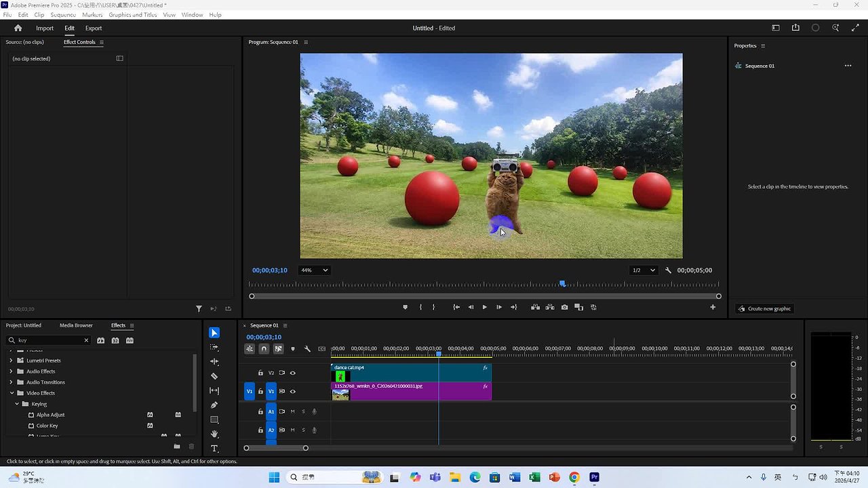
Task: Filter by Accelerated Effects
Action: pyautogui.click(x=100, y=340)
